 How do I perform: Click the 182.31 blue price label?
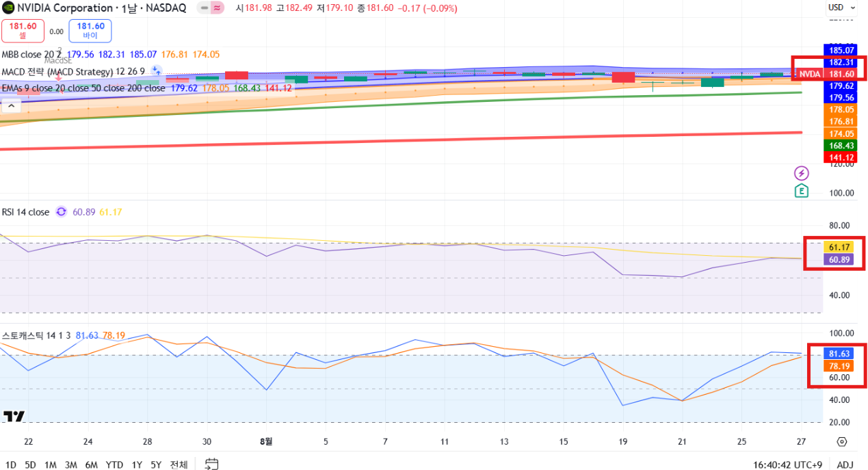click(841, 62)
